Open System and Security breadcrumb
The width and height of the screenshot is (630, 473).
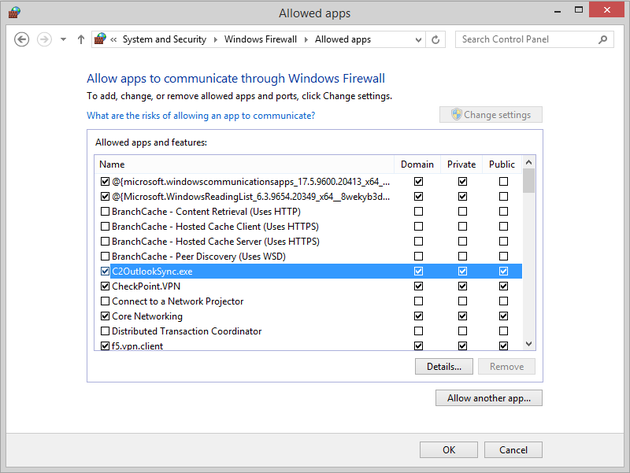tap(164, 39)
